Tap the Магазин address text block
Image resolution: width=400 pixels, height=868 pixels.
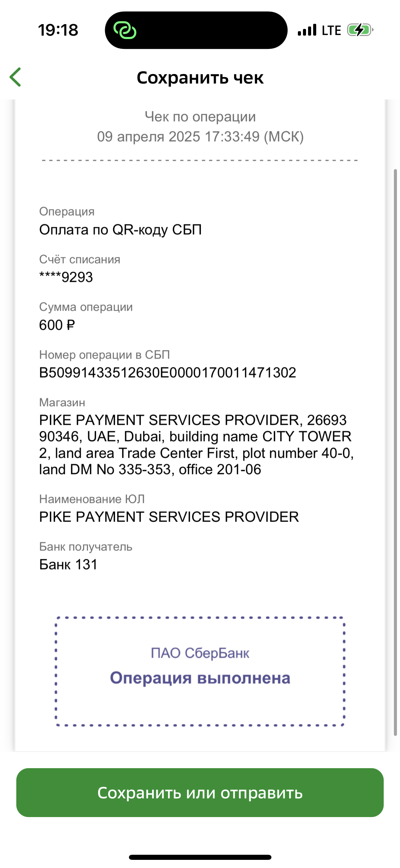click(196, 445)
